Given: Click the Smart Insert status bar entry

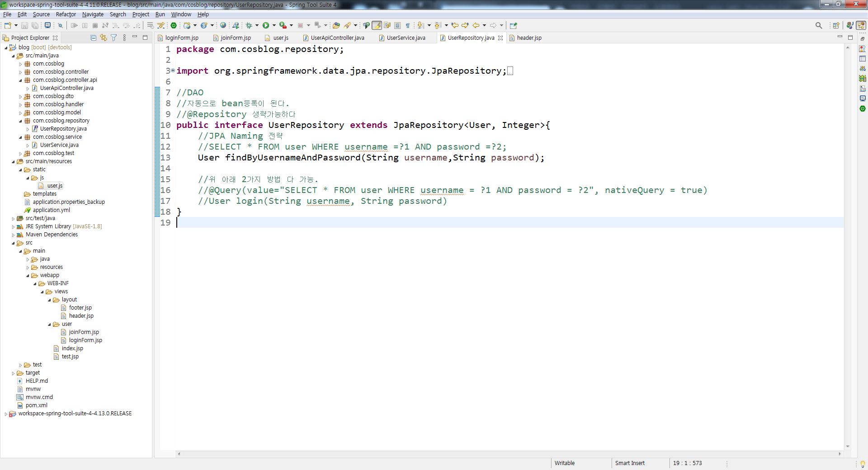Looking at the screenshot, I should 630,463.
